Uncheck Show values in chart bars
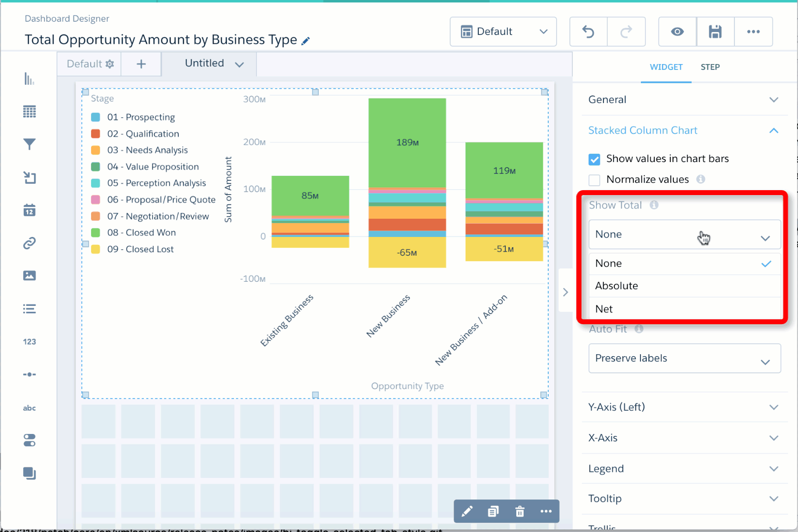Image resolution: width=798 pixels, height=532 pixels. click(595, 159)
